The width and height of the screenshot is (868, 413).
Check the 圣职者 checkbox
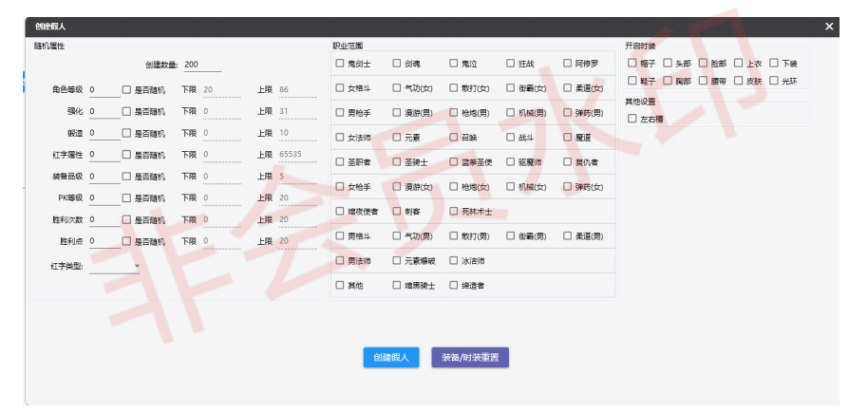coord(340,161)
